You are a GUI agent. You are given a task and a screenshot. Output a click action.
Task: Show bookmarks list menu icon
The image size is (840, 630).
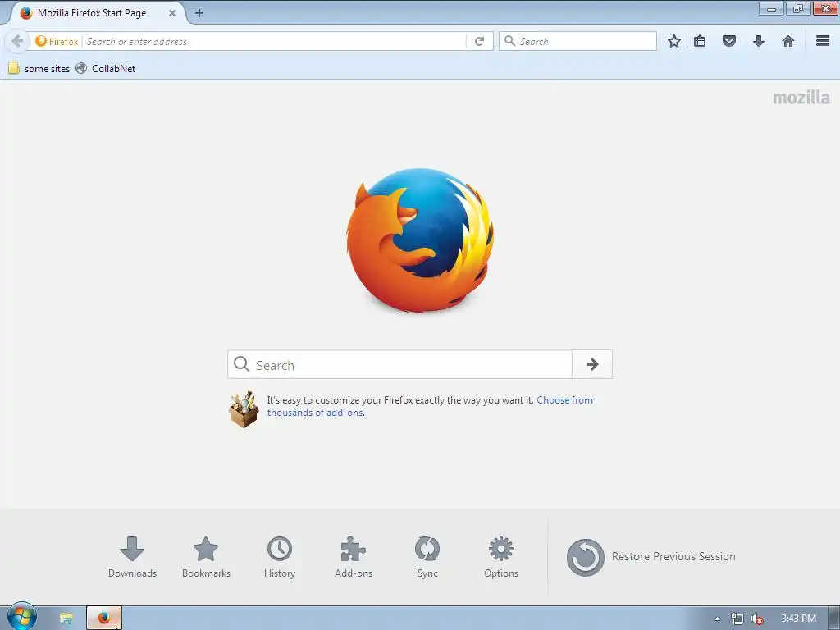[700, 41]
